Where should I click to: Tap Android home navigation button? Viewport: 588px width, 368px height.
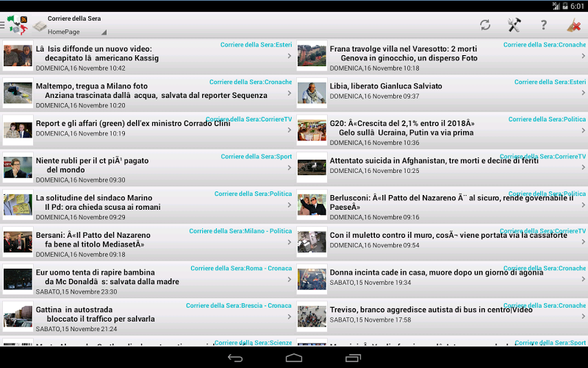pos(293,358)
